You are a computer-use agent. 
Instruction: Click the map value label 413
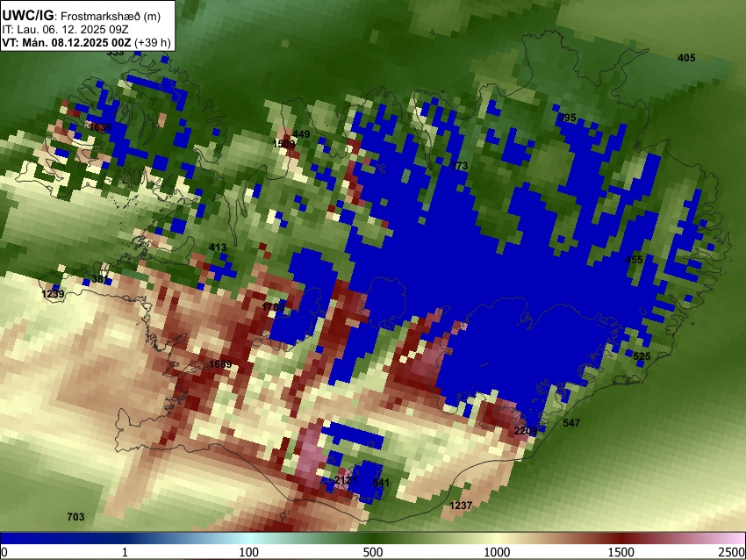(x=218, y=248)
